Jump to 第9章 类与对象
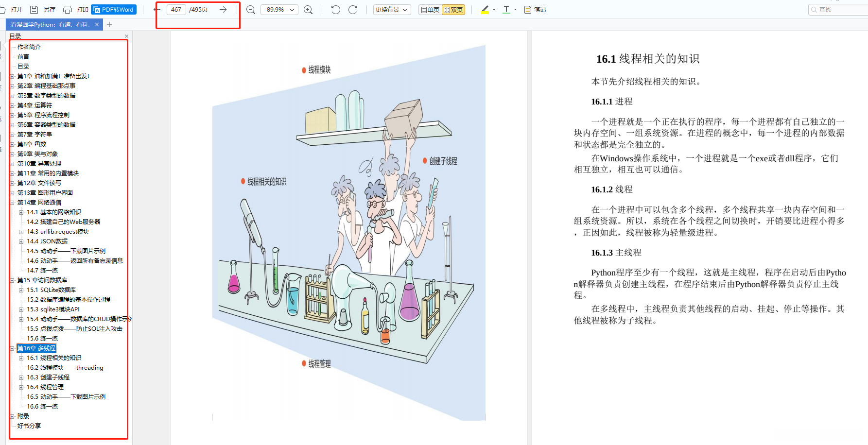Viewport: 868px width, 445px height. pyautogui.click(x=37, y=154)
